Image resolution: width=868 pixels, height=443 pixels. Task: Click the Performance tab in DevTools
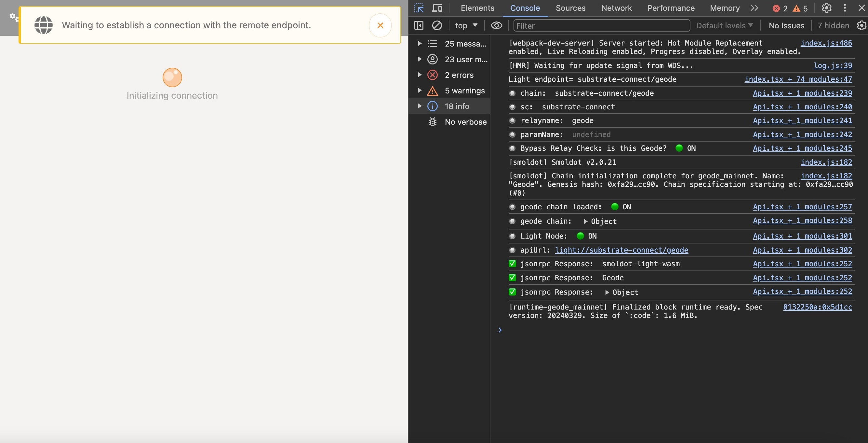pos(671,8)
